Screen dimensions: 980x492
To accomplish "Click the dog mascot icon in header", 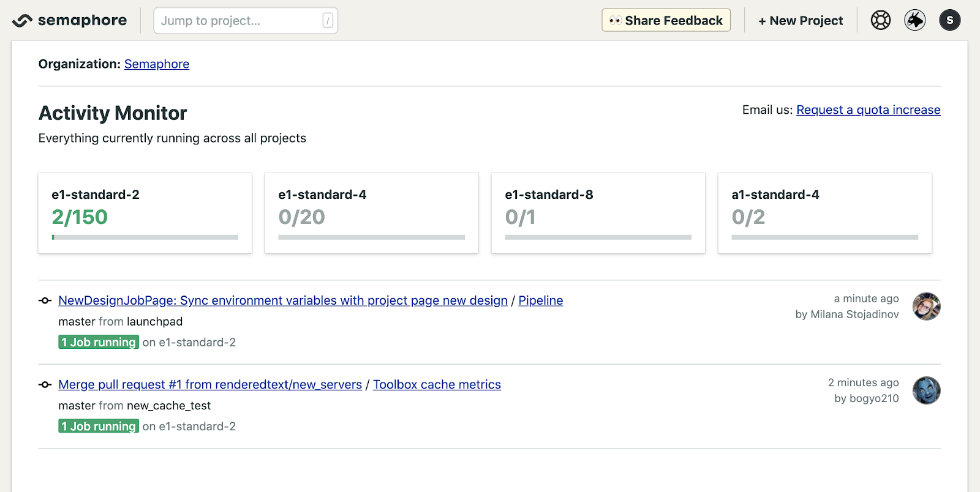I will (915, 20).
